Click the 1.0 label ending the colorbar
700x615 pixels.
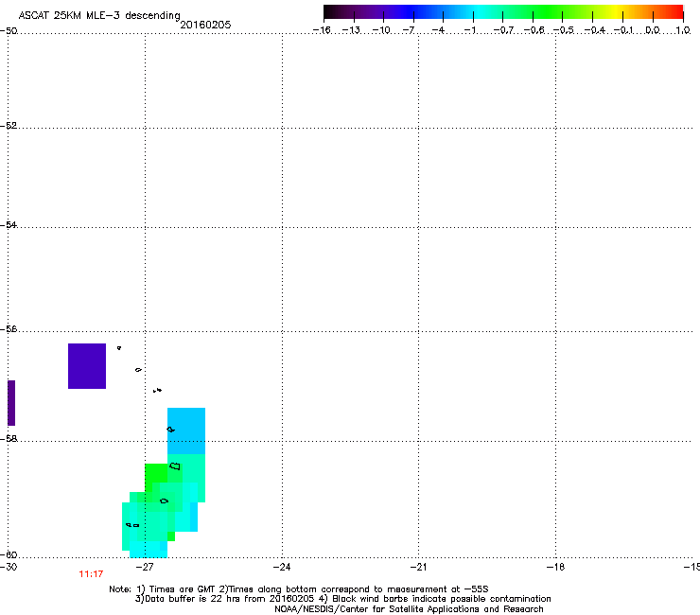coord(683,30)
